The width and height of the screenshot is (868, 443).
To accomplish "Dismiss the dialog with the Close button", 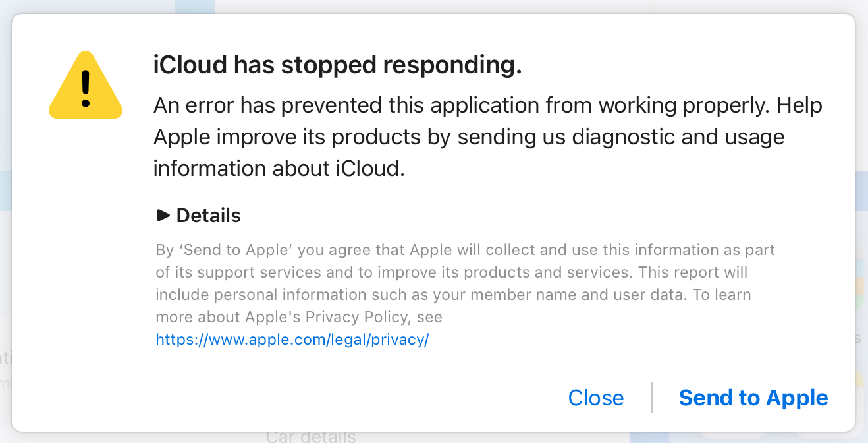I will [595, 398].
